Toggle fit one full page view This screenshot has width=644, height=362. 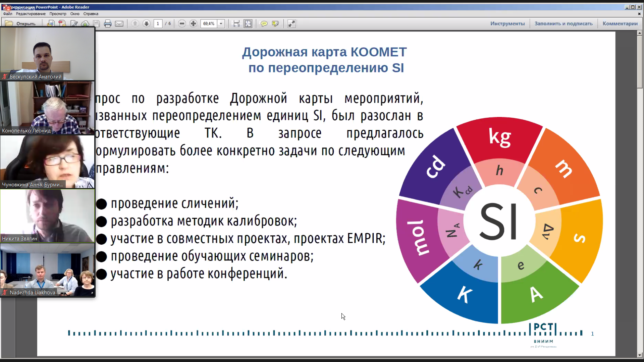pyautogui.click(x=248, y=23)
